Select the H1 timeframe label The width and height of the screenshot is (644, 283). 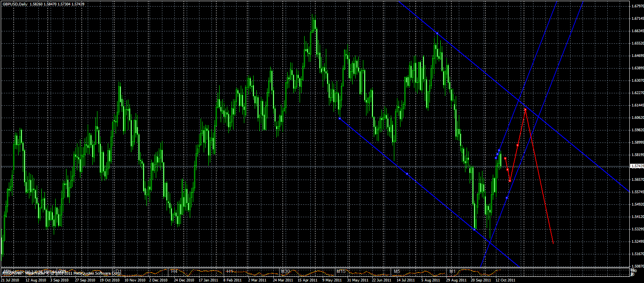pos(230,271)
